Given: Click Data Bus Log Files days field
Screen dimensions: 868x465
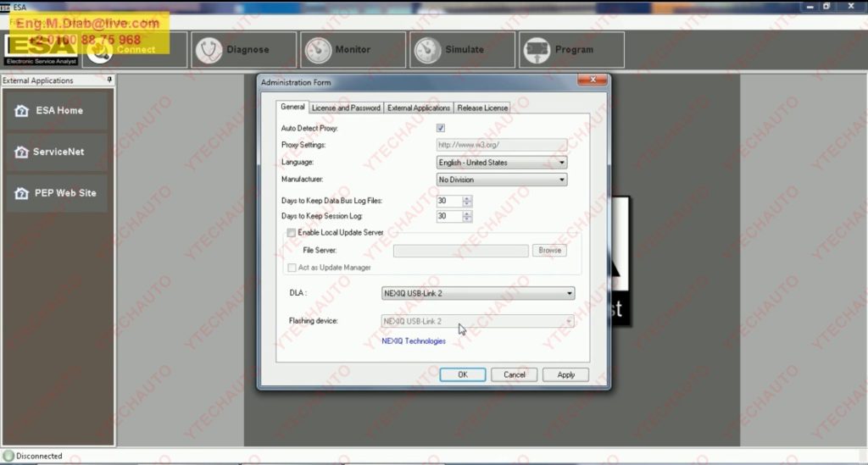Looking at the screenshot, I should coord(449,202).
